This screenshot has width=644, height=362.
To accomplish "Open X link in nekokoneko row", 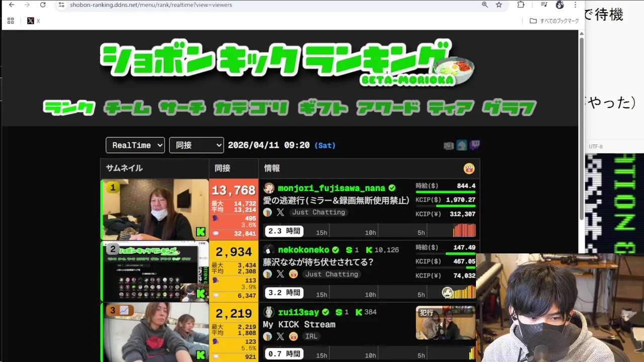I will (280, 274).
